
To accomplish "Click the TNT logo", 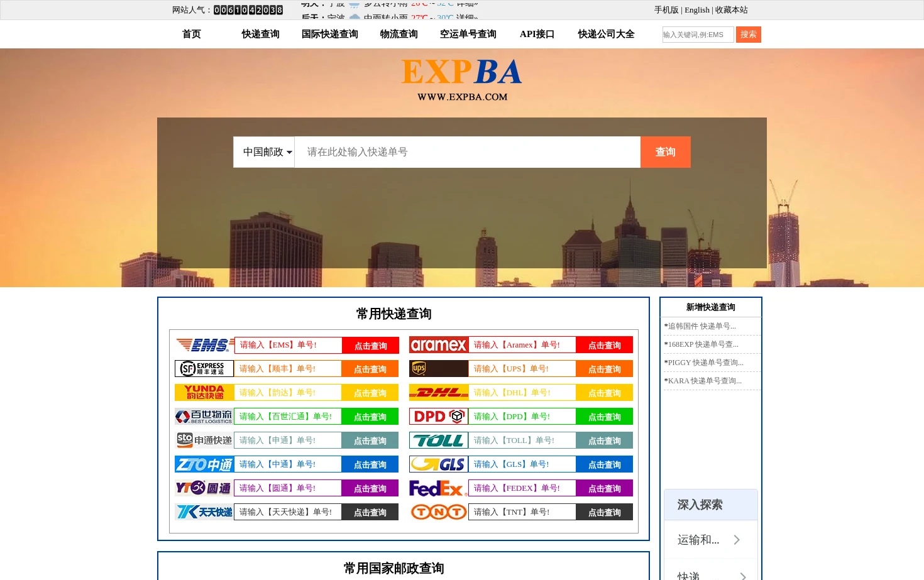I will point(439,512).
